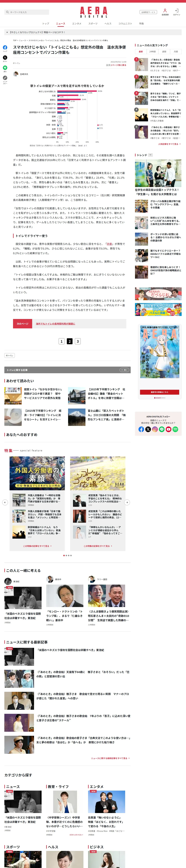Click 読書 link in article text
Viewport: 186px width, 868px height.
109,244
